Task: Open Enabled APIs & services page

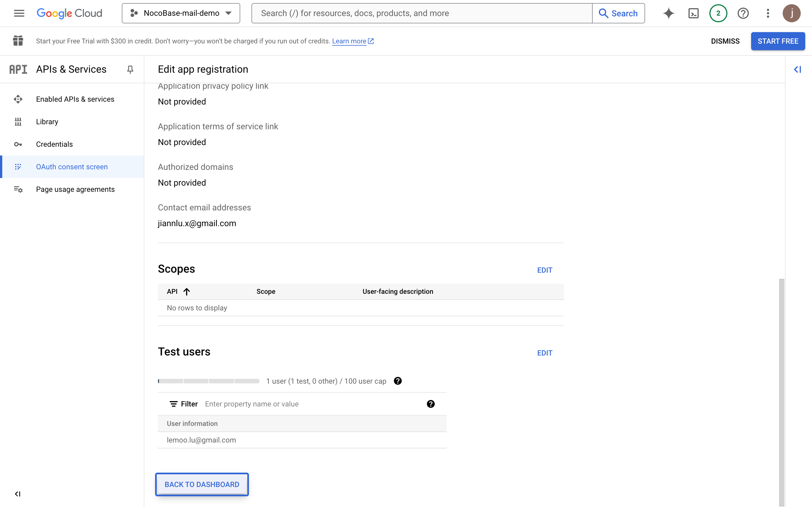Action: click(75, 99)
